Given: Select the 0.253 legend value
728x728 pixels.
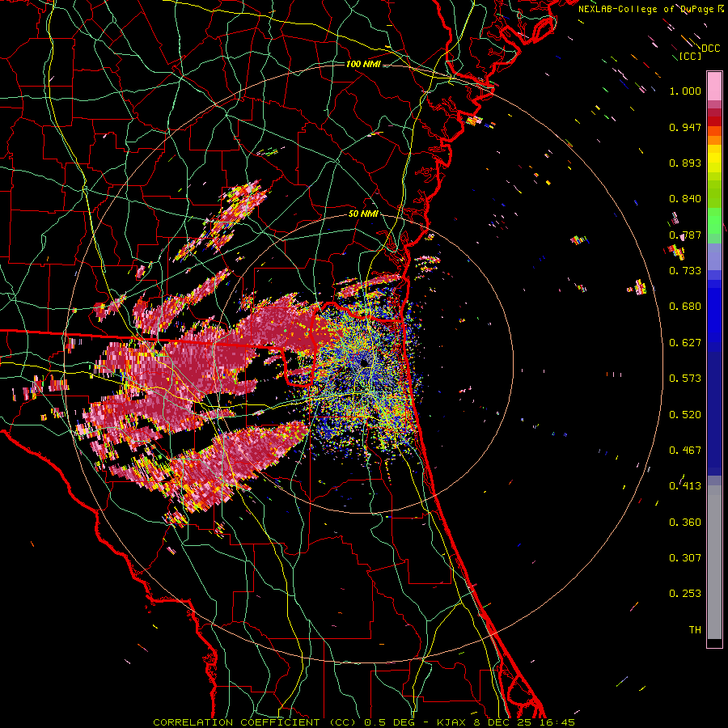Looking at the screenshot, I should [x=685, y=594].
